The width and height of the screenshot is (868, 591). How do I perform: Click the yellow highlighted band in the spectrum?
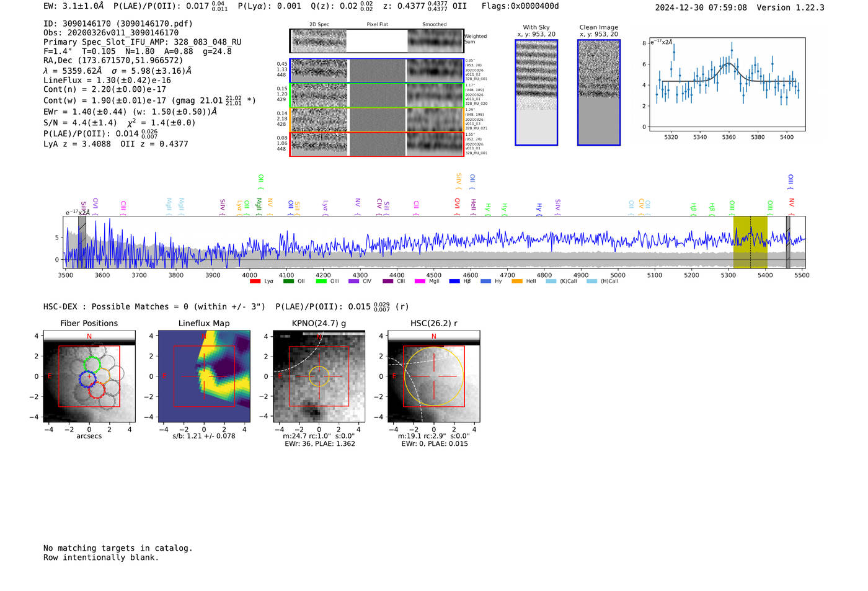click(750, 242)
